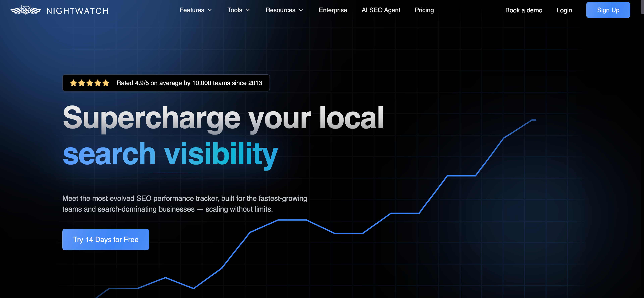Expand the Resources chevron arrow
Screen dimensions: 644x298
click(x=301, y=10)
